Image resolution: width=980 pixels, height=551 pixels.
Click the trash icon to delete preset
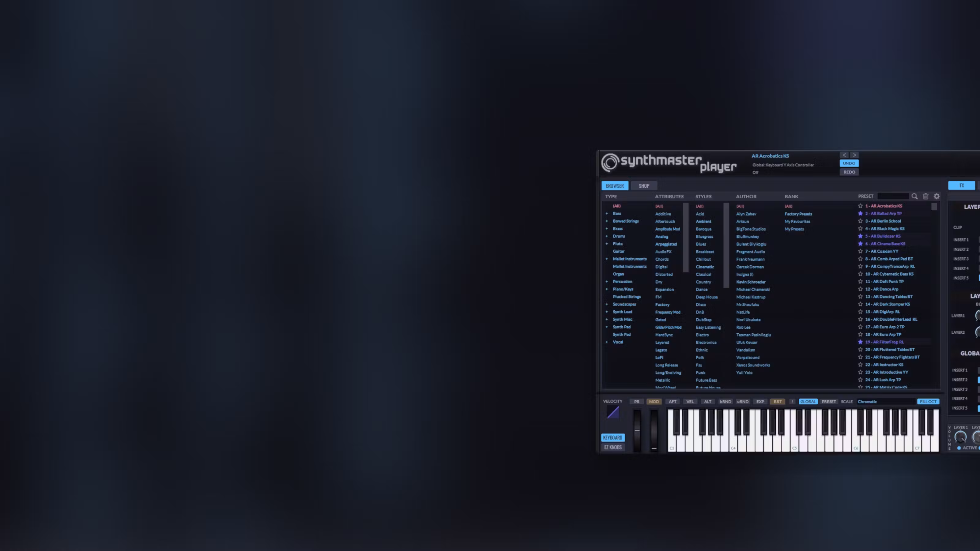tap(925, 196)
